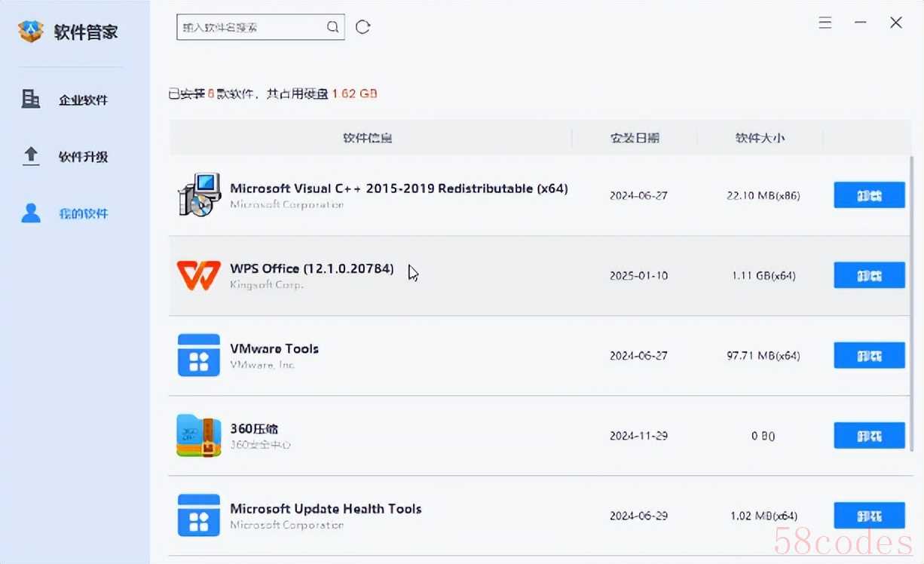Uninstall VMware Tools
924x564 pixels.
(x=869, y=355)
